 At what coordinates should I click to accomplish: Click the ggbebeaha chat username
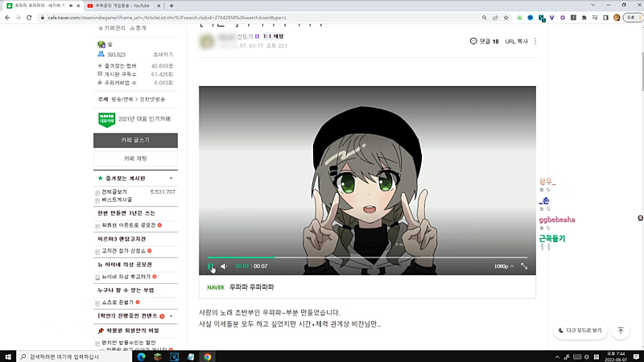point(557,220)
